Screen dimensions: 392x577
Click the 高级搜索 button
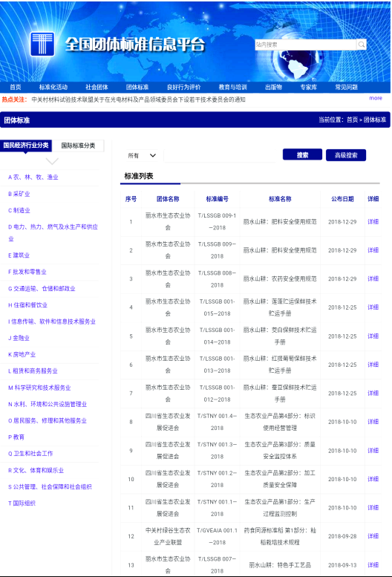(346, 155)
